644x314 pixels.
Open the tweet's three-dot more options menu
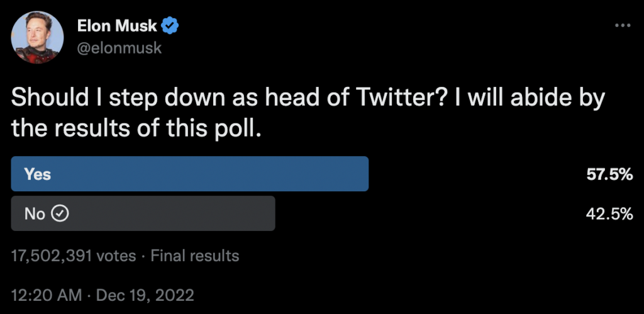(x=622, y=26)
